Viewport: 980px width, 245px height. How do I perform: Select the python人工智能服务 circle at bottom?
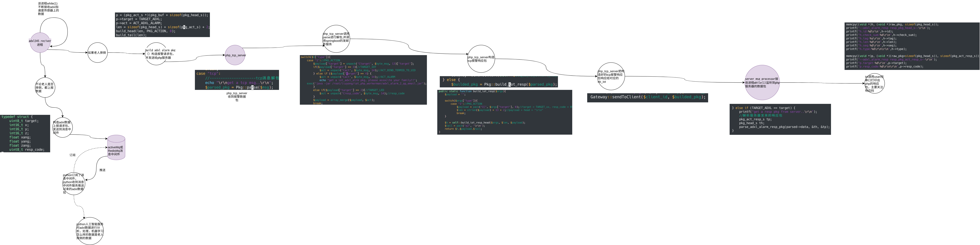(x=90, y=231)
